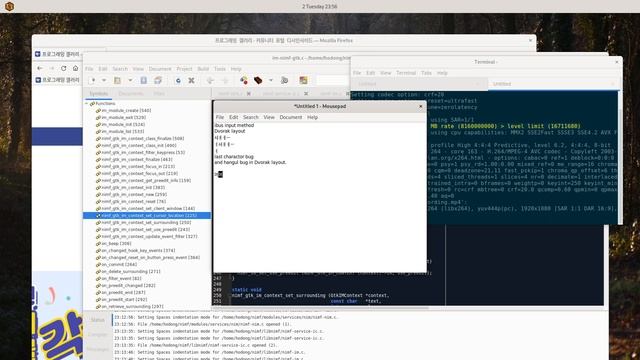Click the Save icon in Geany toolbar
This screenshot has height=360, width=640.
tap(144, 80)
